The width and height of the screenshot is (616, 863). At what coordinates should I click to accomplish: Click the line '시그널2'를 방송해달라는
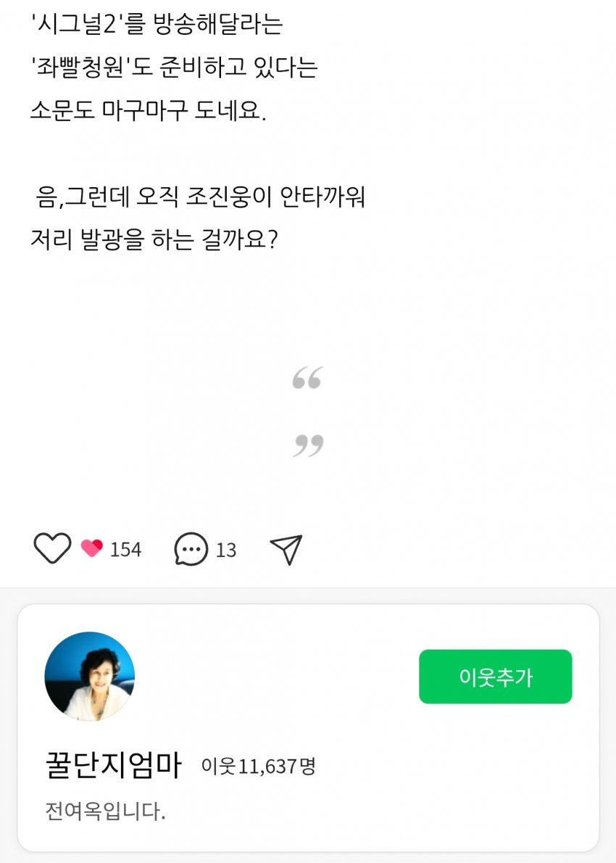point(157,25)
